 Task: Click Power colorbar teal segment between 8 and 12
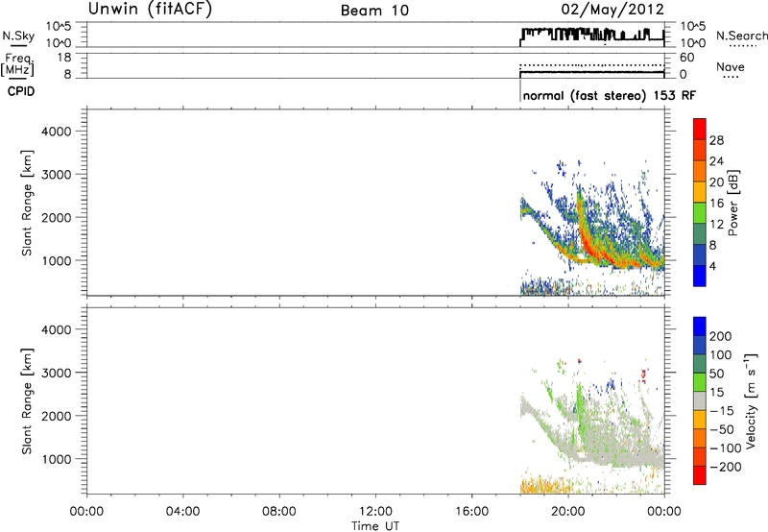click(x=700, y=233)
